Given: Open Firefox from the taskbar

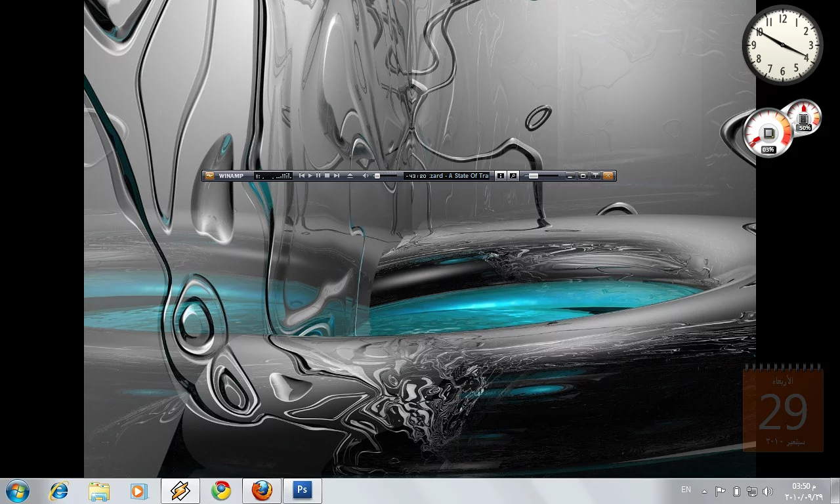Looking at the screenshot, I should click(x=262, y=490).
